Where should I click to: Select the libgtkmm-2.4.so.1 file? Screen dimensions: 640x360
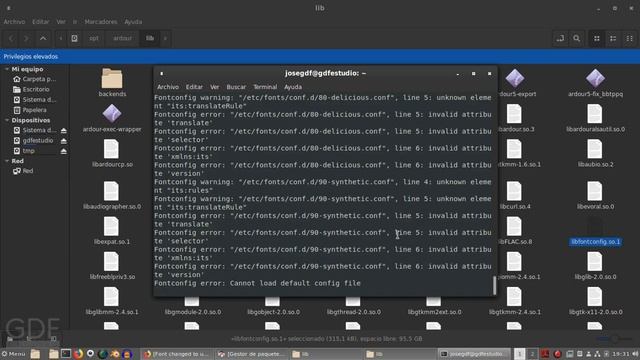(515, 301)
